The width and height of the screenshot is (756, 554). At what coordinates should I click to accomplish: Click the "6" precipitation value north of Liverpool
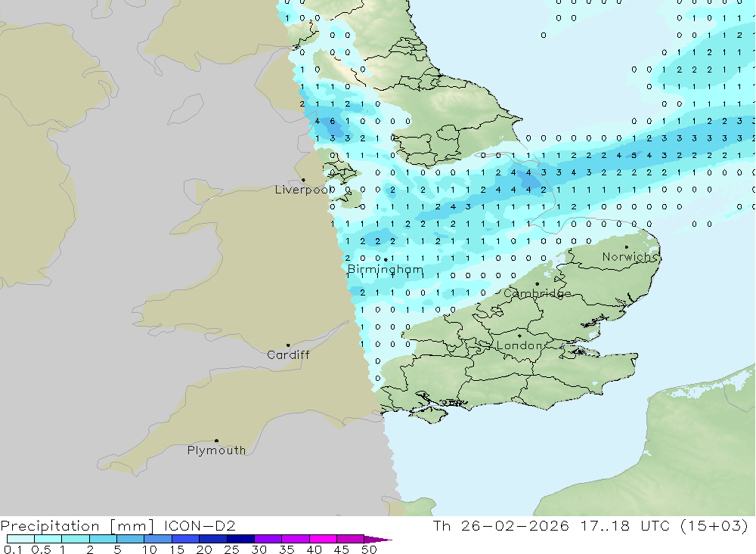coord(332,121)
